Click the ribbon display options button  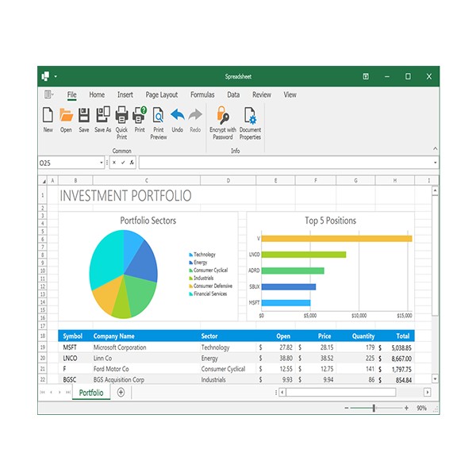(x=366, y=76)
